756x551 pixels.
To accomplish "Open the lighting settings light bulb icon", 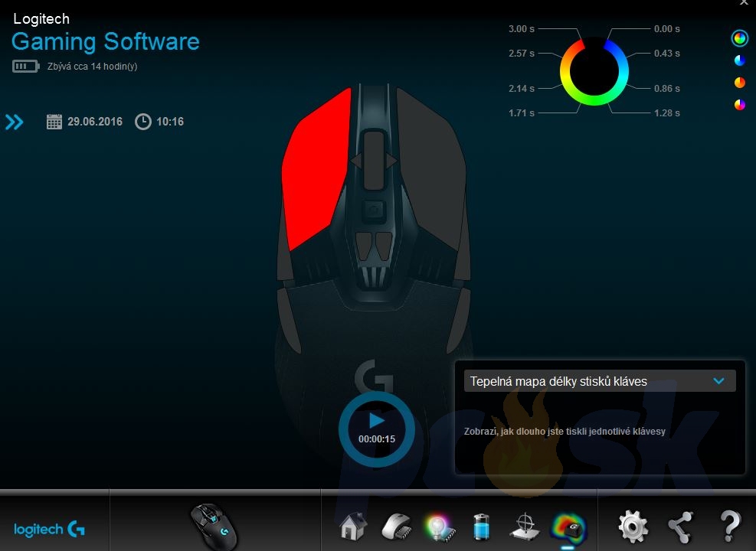I will (x=439, y=527).
